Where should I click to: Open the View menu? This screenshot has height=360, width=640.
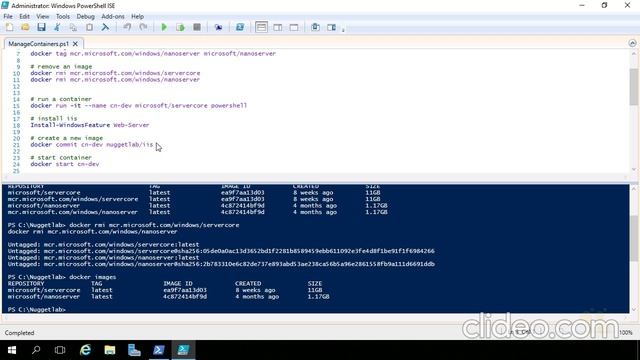[42, 16]
